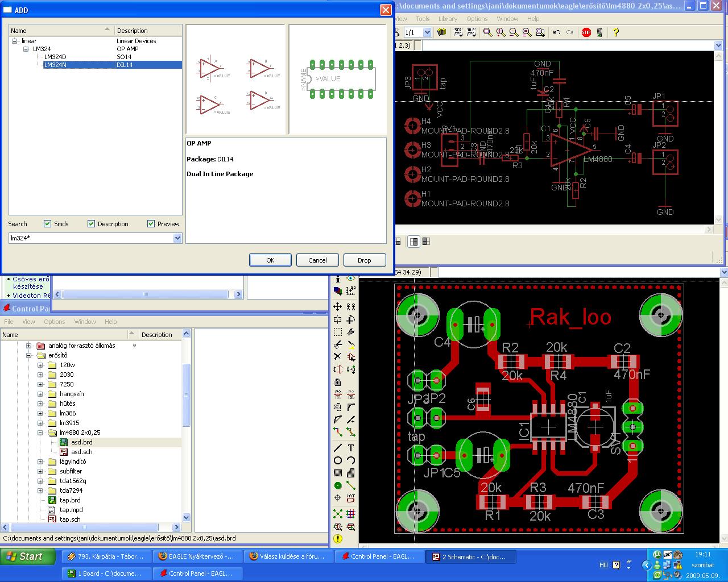Select the Via tool in board toolbar
Image resolution: width=728 pixels, height=582 pixels.
coord(338,485)
